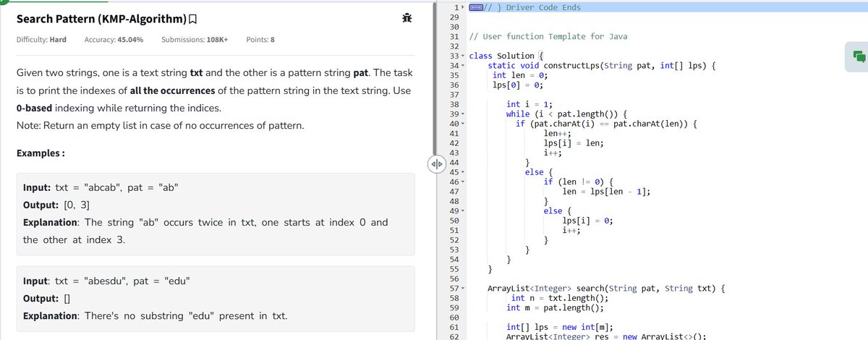Place cursor on static void constructLps line
868x340 pixels.
point(603,66)
